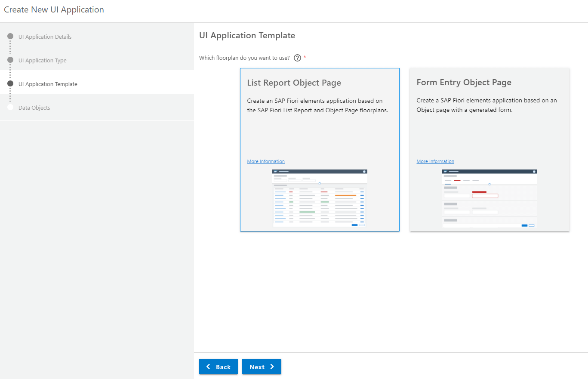Jump to Data Objects step label
The width and height of the screenshot is (588, 379).
(x=34, y=108)
